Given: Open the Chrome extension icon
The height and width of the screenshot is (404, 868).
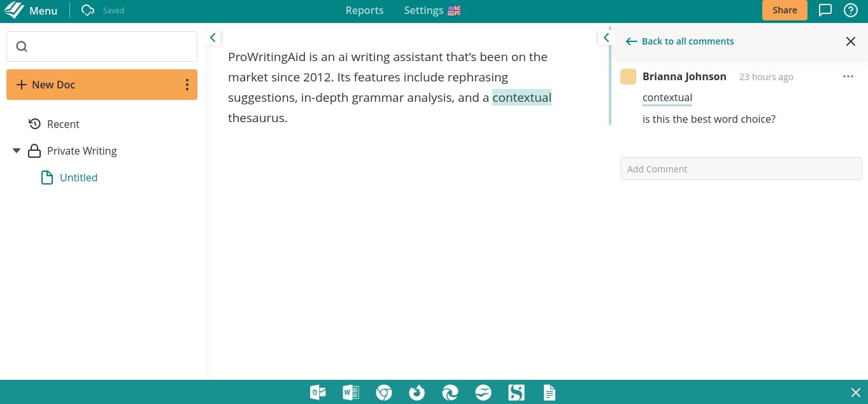Looking at the screenshot, I should click(384, 393).
